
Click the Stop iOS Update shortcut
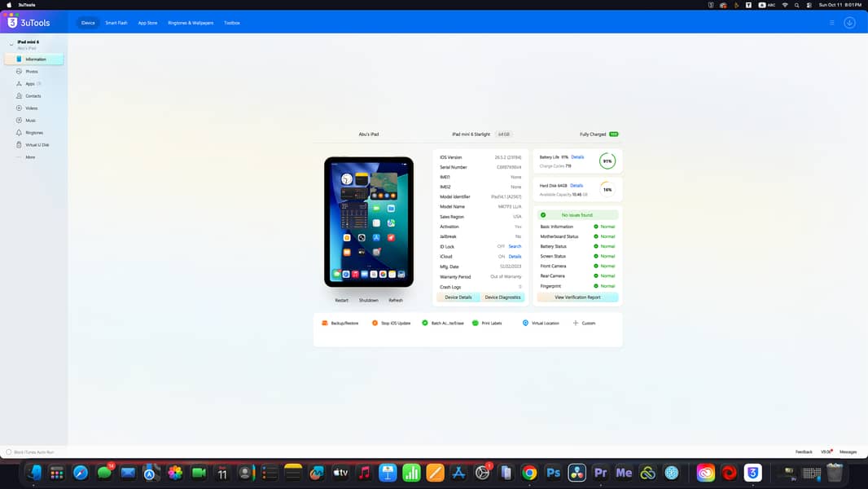392,323
